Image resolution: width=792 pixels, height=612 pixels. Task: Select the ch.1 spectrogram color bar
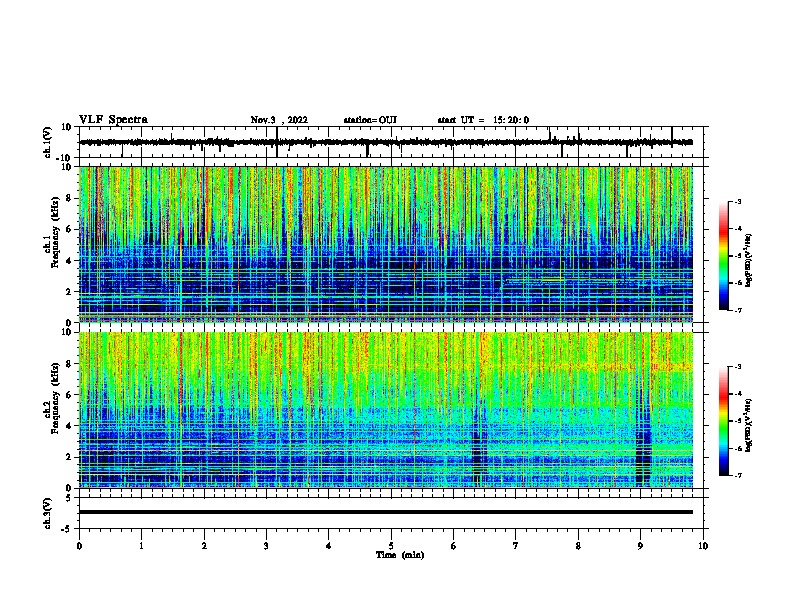coord(723,256)
